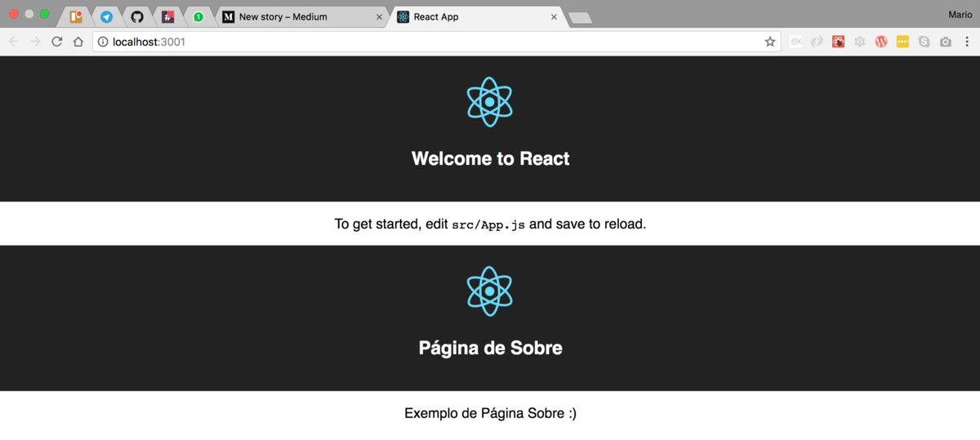Open the WordPress extension icon
Image resolution: width=980 pixels, height=440 pixels.
pos(880,42)
